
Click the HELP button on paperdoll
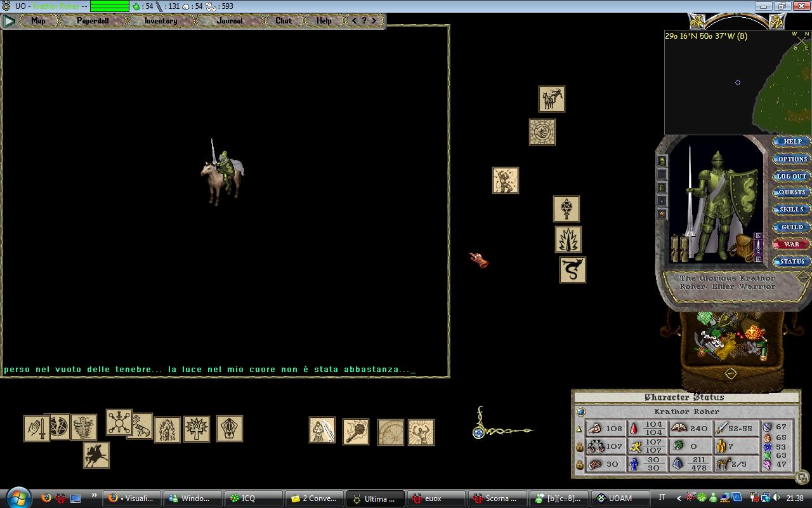point(792,142)
